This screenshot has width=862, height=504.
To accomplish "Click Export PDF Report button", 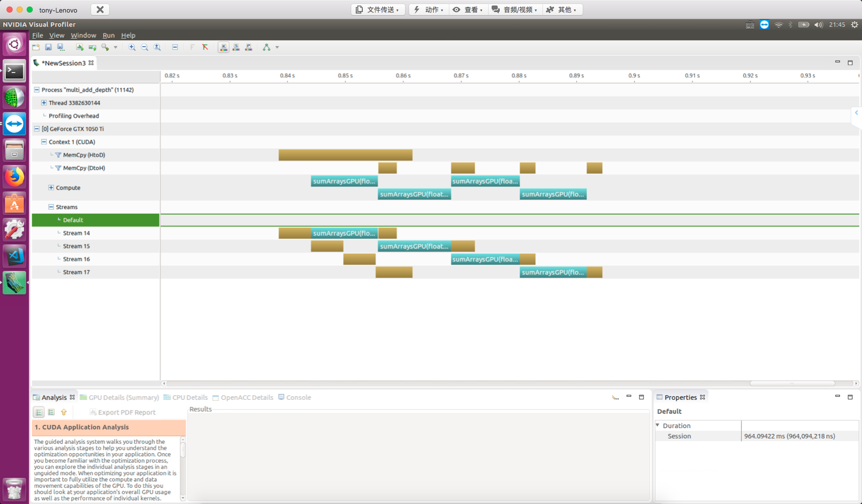I will pos(123,412).
